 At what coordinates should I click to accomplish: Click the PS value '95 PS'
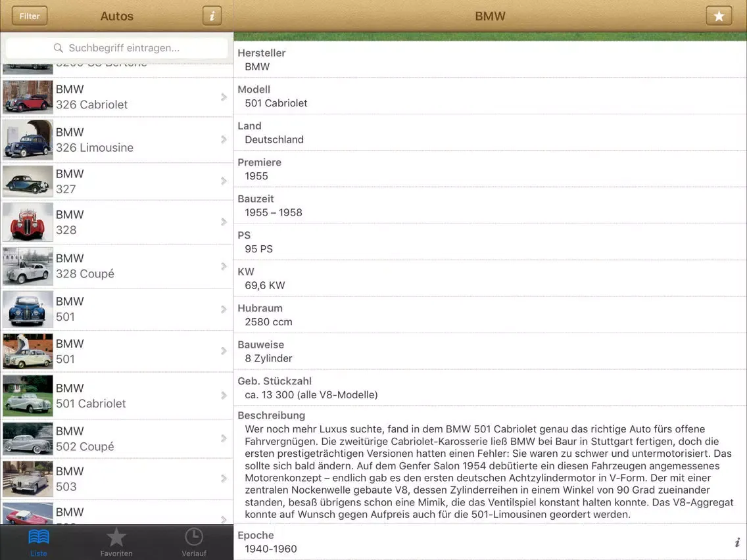point(258,249)
